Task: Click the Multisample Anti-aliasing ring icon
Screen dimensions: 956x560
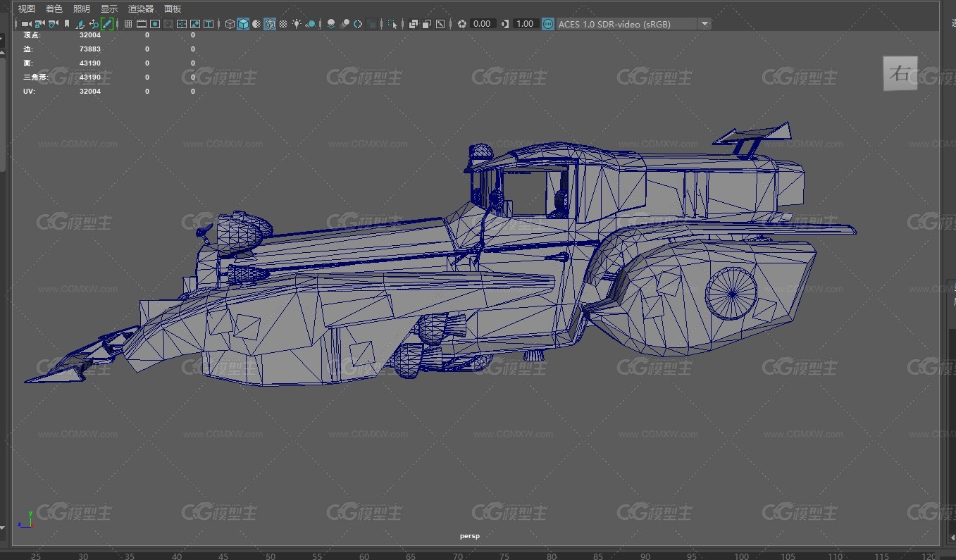Action: (358, 24)
